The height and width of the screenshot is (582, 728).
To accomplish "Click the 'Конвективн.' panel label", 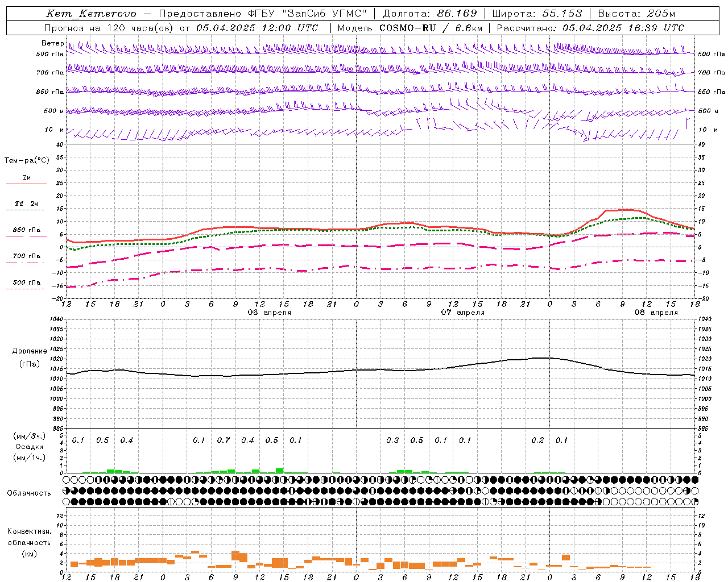I will coord(30,531).
